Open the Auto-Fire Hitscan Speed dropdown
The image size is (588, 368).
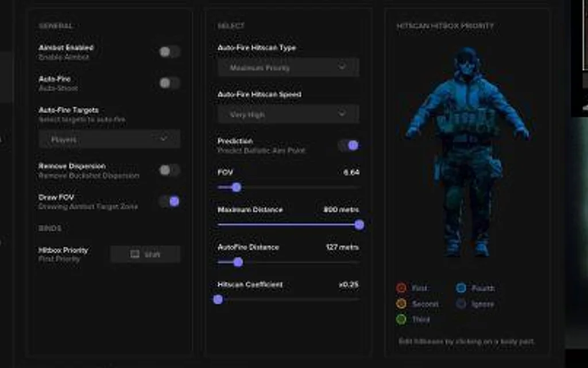[x=288, y=114]
